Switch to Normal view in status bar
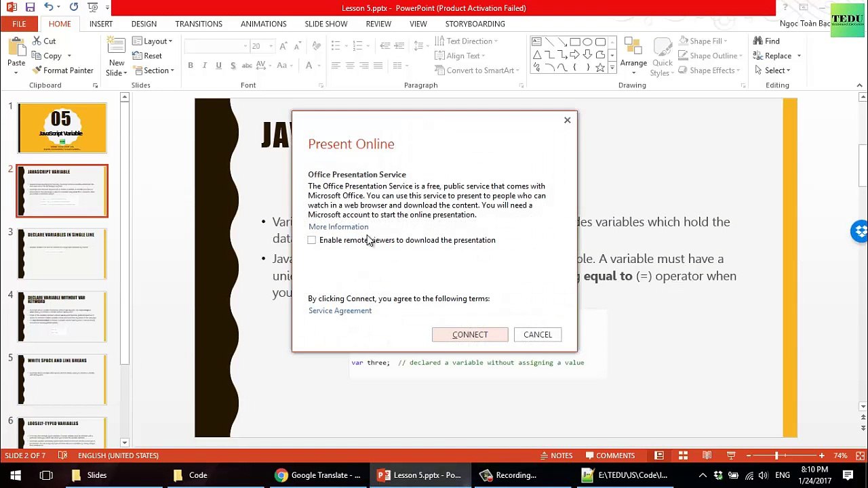Screen dimensions: 868x488 659,455
